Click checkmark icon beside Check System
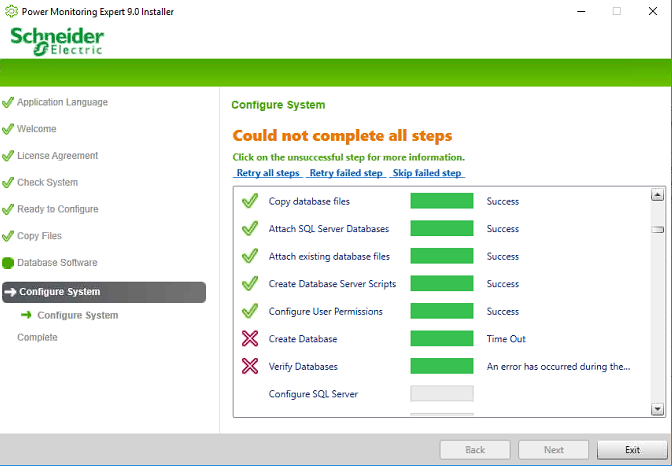The width and height of the screenshot is (672, 467). point(8,183)
